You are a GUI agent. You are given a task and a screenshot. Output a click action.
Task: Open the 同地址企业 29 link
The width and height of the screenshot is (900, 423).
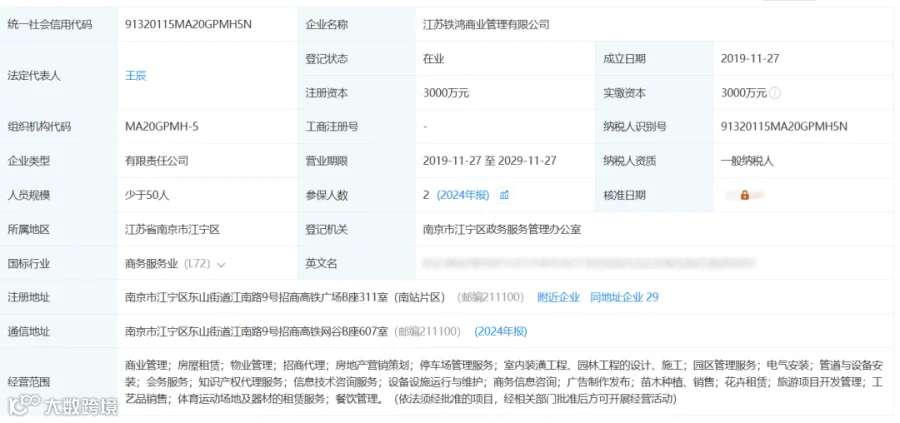click(624, 297)
